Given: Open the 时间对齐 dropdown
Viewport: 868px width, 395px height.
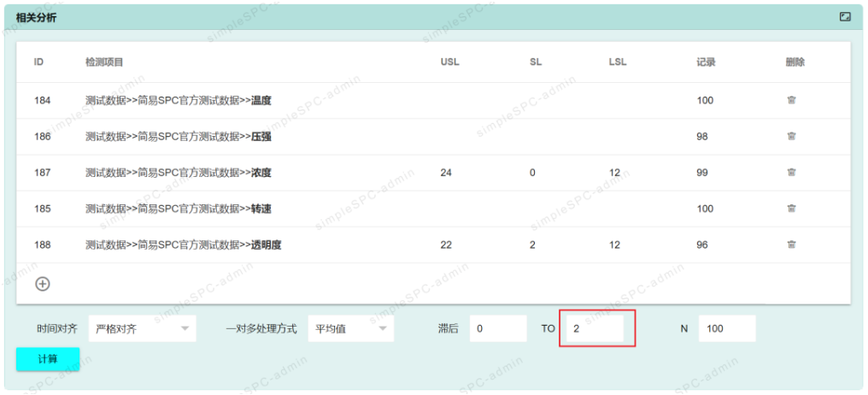Looking at the screenshot, I should click(x=142, y=328).
